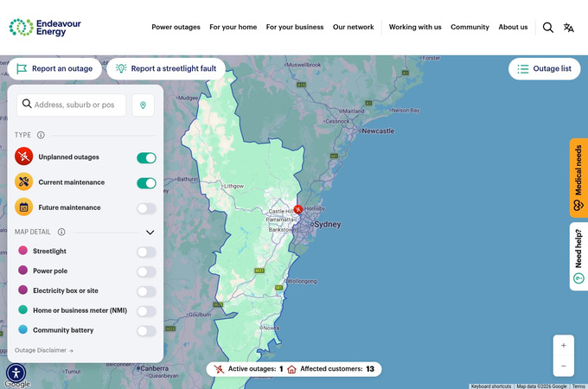Click the Newcastle label on the map
588x389 pixels.
(378, 131)
